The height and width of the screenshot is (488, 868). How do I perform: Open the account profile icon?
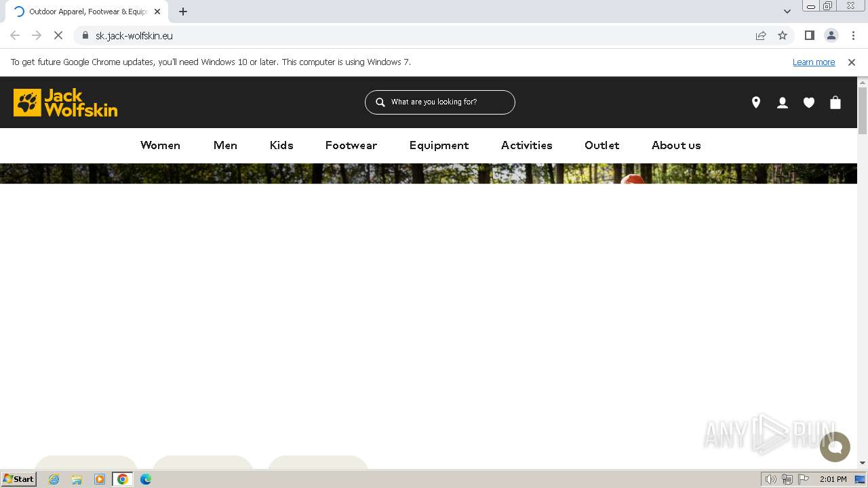coord(783,102)
